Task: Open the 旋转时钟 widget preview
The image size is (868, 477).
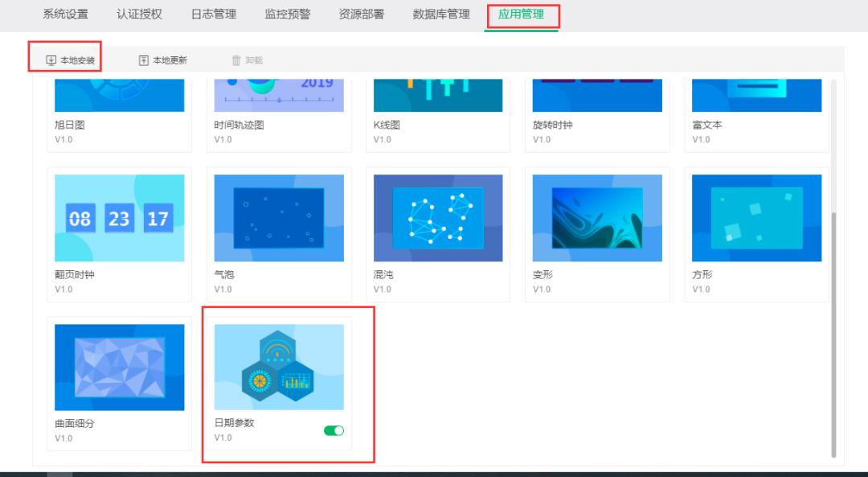Action: click(x=596, y=94)
